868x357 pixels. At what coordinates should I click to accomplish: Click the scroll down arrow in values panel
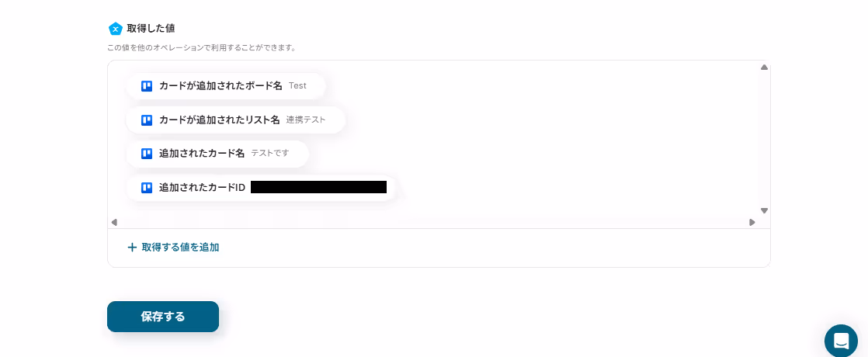point(764,211)
